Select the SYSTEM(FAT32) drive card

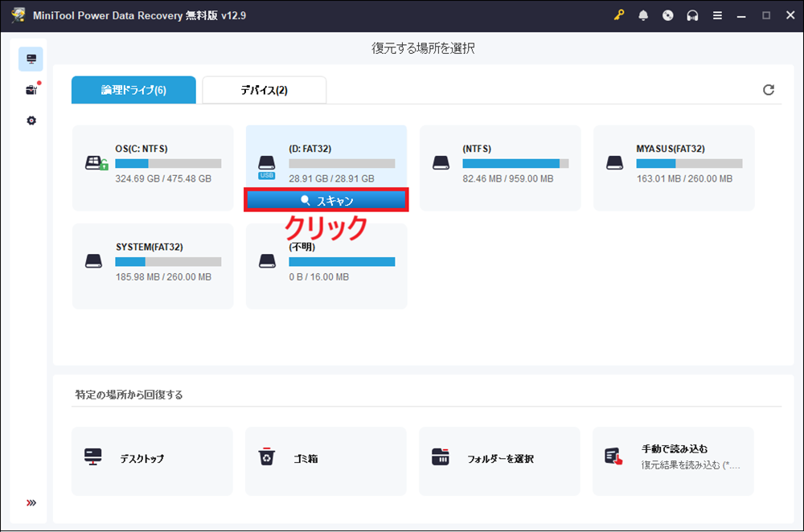click(x=153, y=266)
